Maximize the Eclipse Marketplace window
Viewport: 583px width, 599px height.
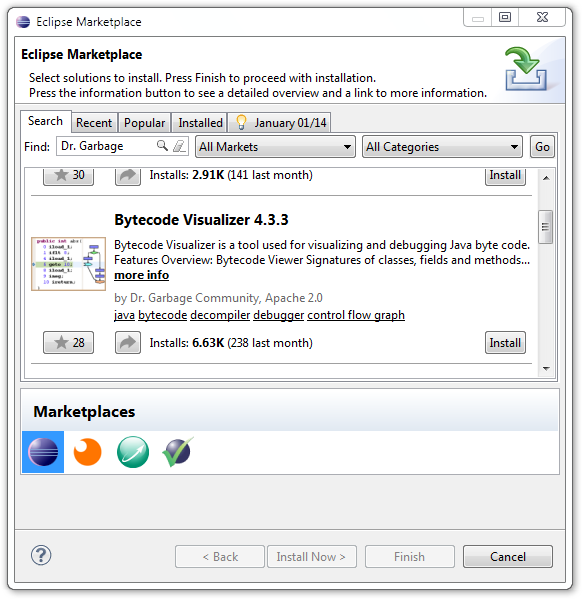pos(505,17)
